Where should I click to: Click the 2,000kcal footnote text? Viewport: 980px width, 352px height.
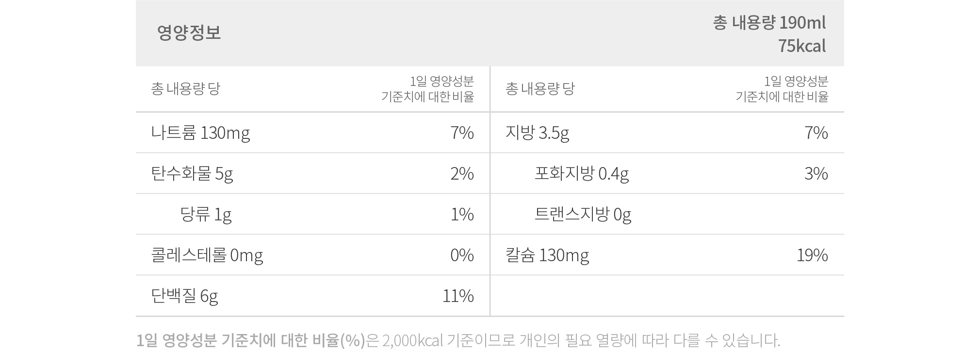pyautogui.click(x=413, y=340)
